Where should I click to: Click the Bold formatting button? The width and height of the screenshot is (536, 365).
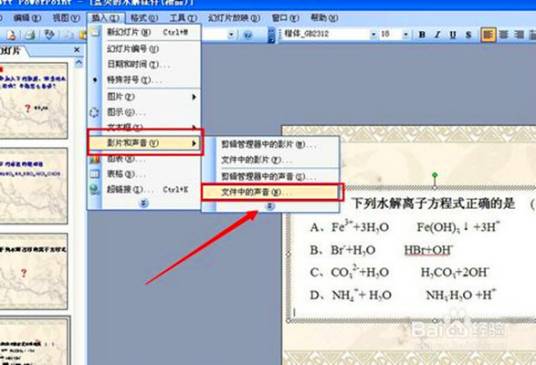click(422, 35)
